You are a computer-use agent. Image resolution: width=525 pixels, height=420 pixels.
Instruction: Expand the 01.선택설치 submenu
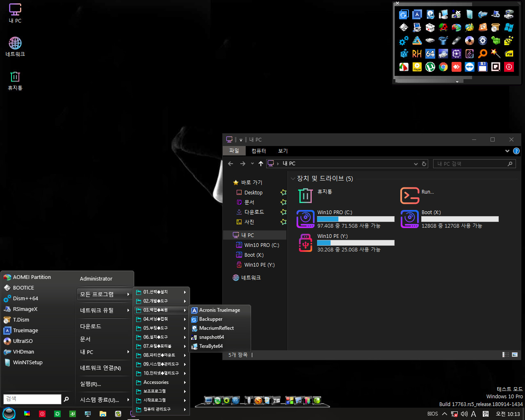coord(162,292)
